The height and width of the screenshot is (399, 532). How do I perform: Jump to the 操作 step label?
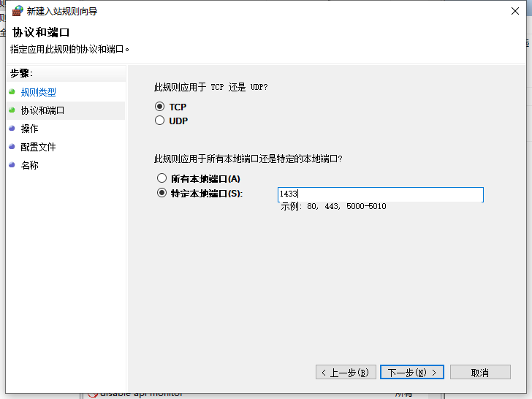[30, 129]
